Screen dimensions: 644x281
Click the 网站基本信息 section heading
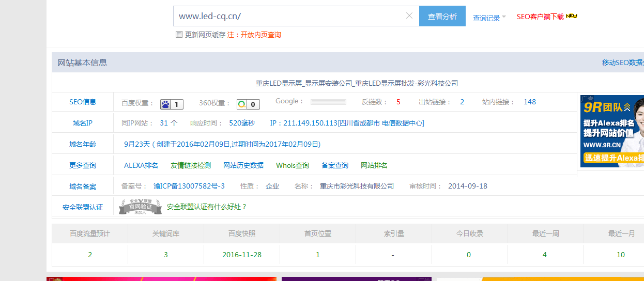(x=82, y=63)
